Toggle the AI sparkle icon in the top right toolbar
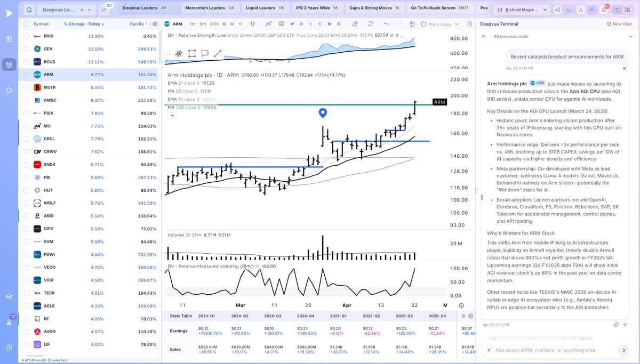Image resolution: width=640 pixels, height=364 pixels. (593, 10)
